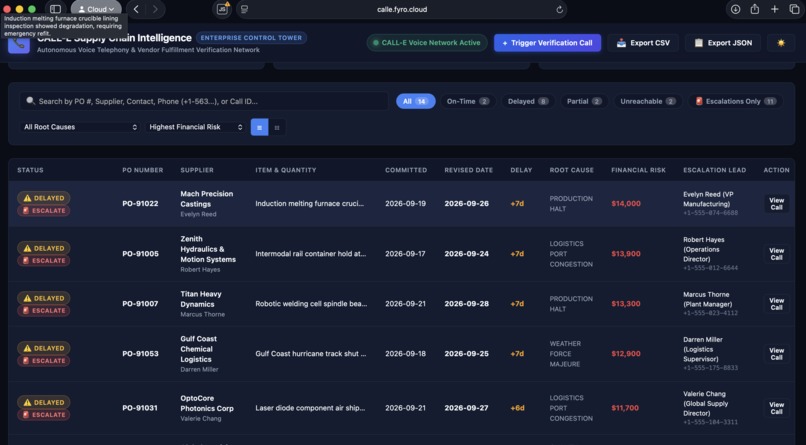The image size is (806, 445).
Task: Select PO-91022 number cell
Action: pyautogui.click(x=140, y=203)
